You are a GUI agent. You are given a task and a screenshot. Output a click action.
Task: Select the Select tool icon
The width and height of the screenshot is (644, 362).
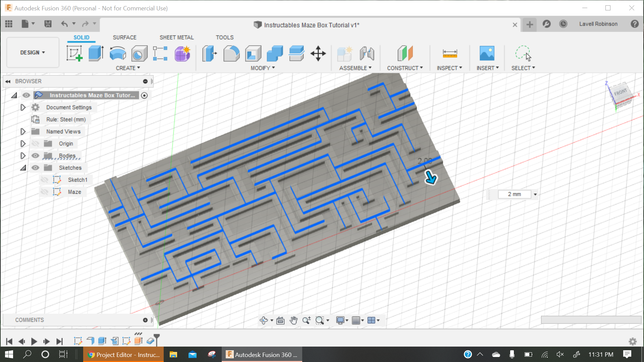click(523, 53)
